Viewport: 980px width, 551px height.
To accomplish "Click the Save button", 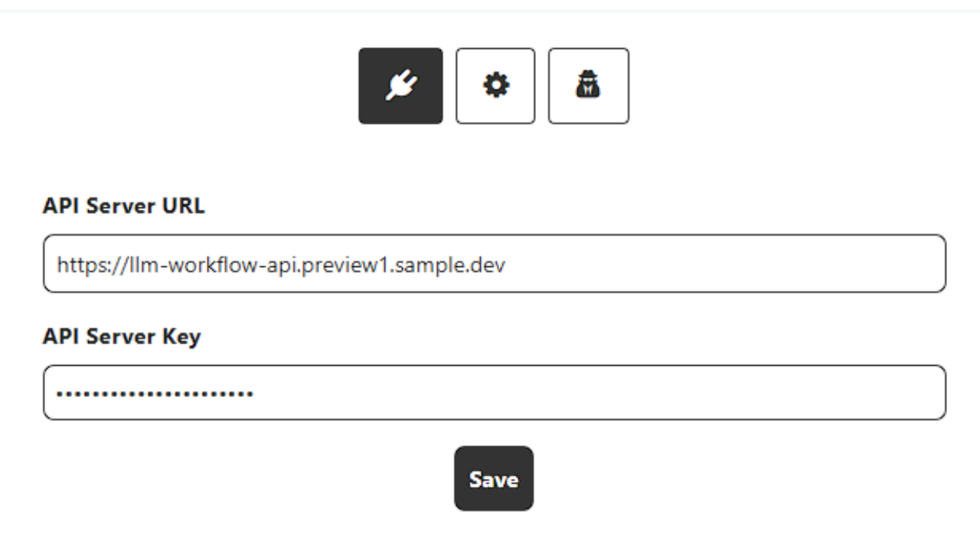I will click(494, 479).
